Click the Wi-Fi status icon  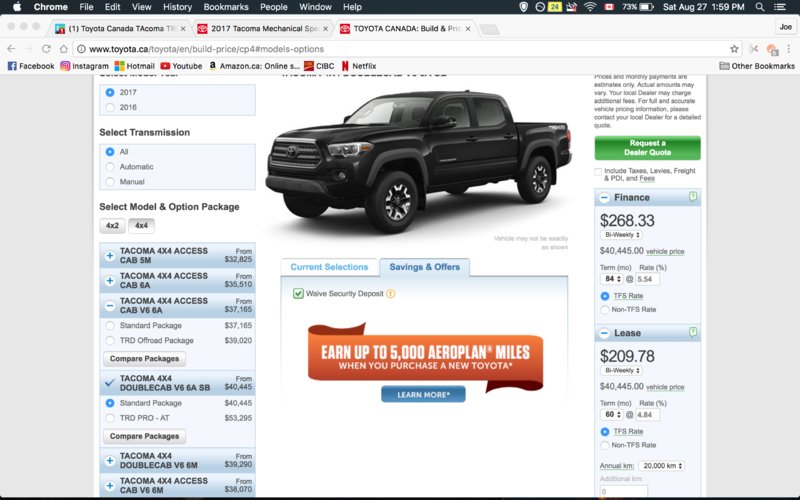coord(590,7)
